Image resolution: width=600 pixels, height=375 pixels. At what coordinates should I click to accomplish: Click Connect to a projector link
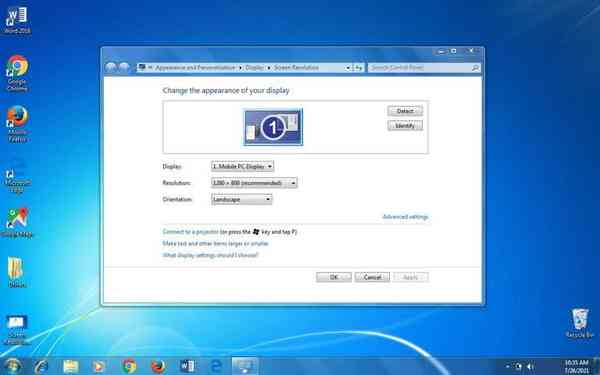[x=191, y=232]
